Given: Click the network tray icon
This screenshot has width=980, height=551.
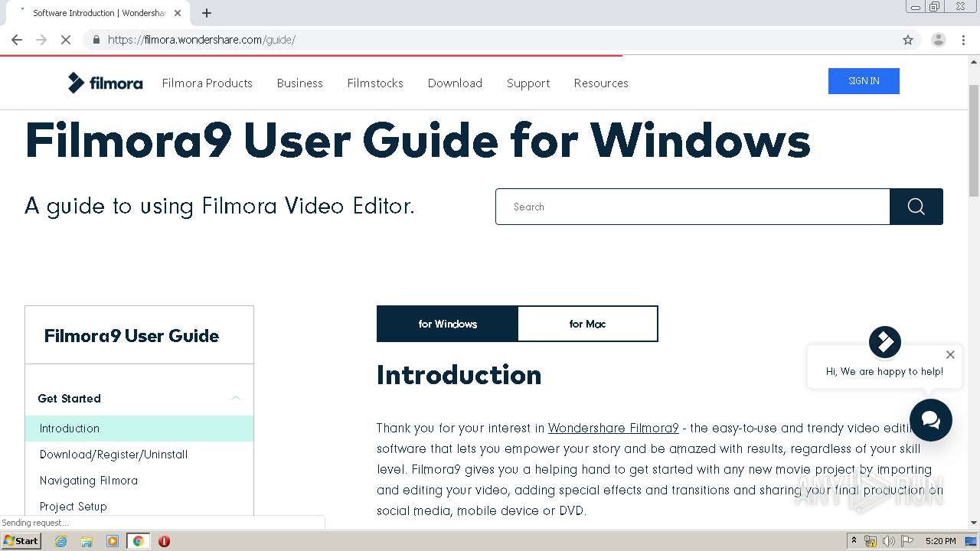Looking at the screenshot, I should tap(871, 541).
